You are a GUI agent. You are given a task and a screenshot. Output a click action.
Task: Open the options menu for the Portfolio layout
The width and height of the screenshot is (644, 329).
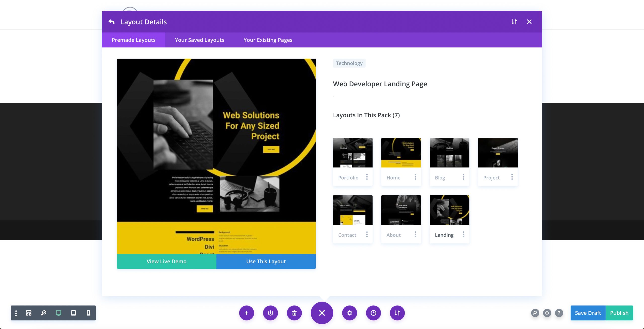click(x=367, y=177)
